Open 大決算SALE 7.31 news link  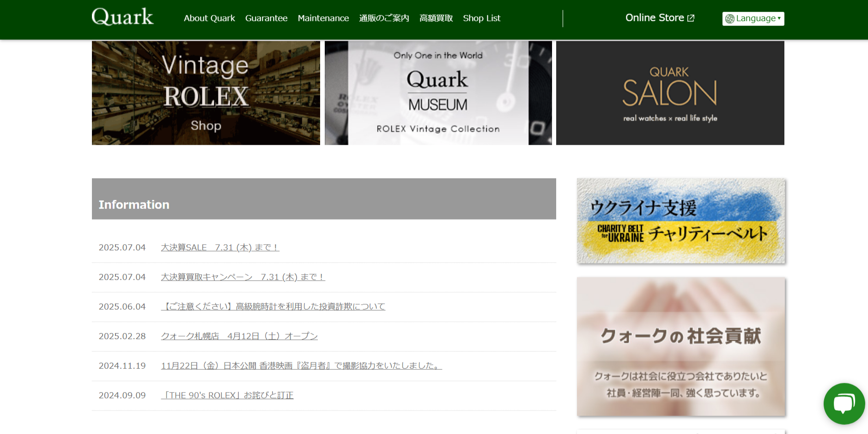pyautogui.click(x=220, y=247)
